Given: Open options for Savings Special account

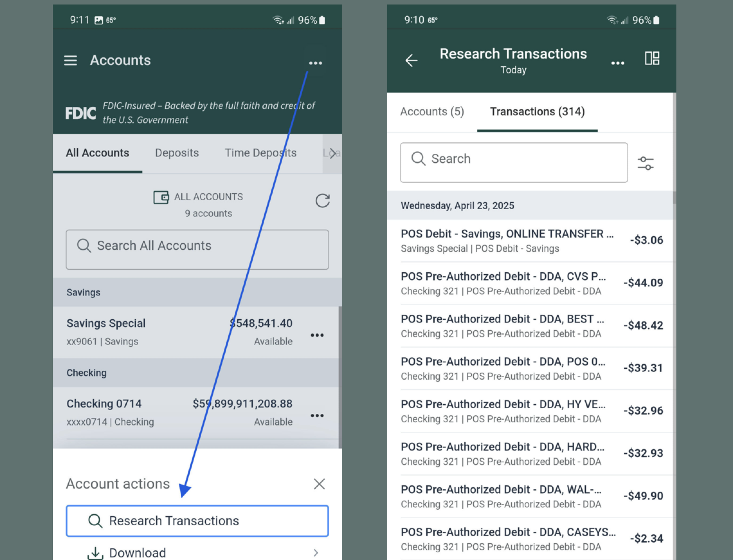Looking at the screenshot, I should pyautogui.click(x=317, y=335).
